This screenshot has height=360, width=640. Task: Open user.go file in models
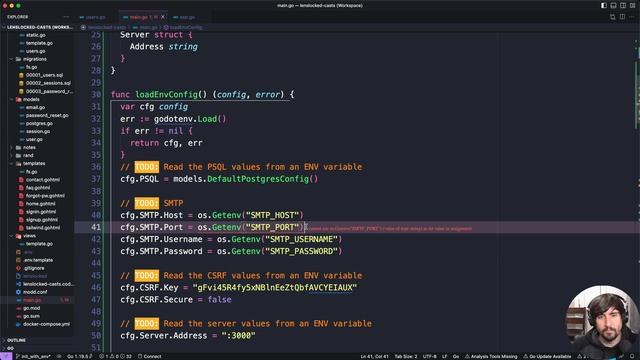[34, 139]
